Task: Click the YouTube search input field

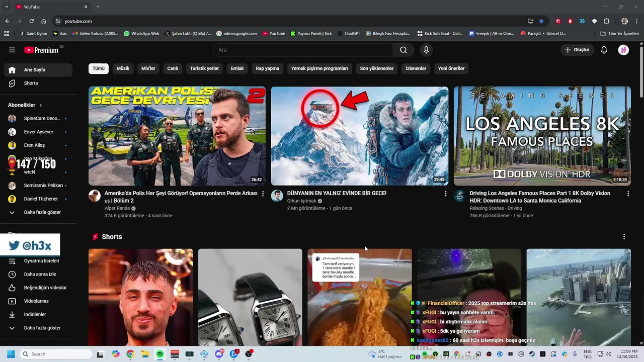Action: tap(303, 50)
